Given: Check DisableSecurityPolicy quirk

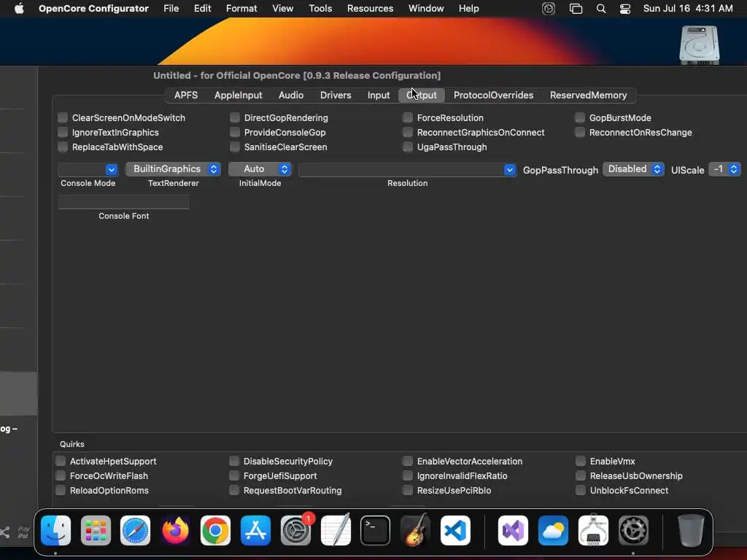Looking at the screenshot, I should 234,461.
